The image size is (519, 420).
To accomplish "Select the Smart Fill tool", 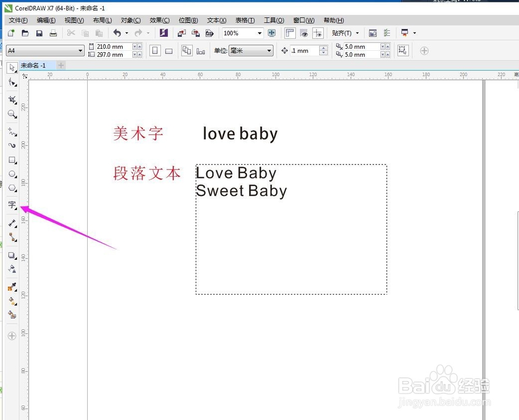I will click(12, 315).
